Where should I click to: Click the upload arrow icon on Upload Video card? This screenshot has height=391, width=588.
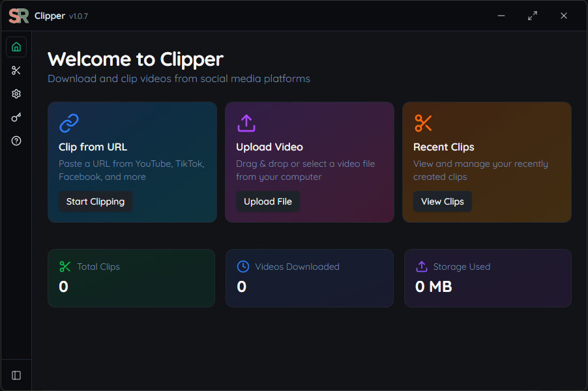coord(246,123)
